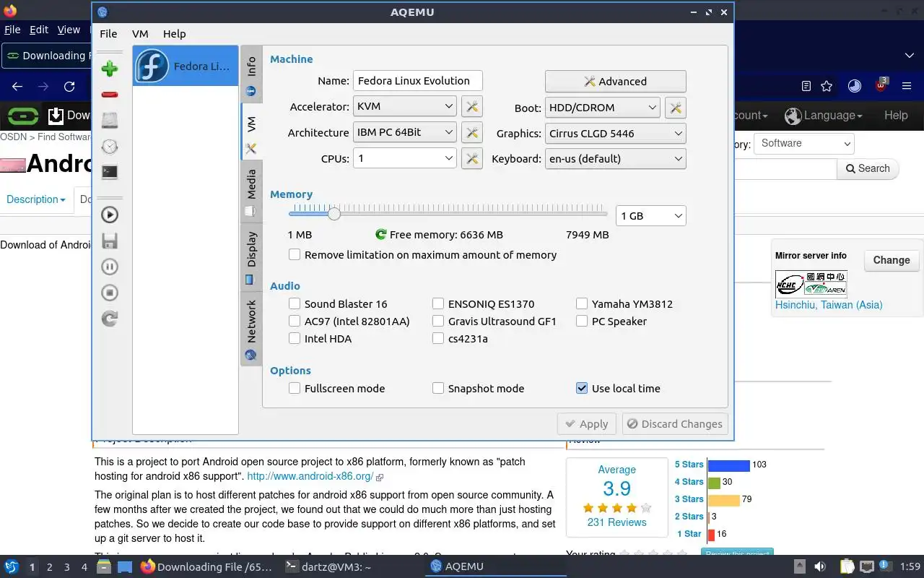
Task: Open AQEMU File menu
Action: 108,33
